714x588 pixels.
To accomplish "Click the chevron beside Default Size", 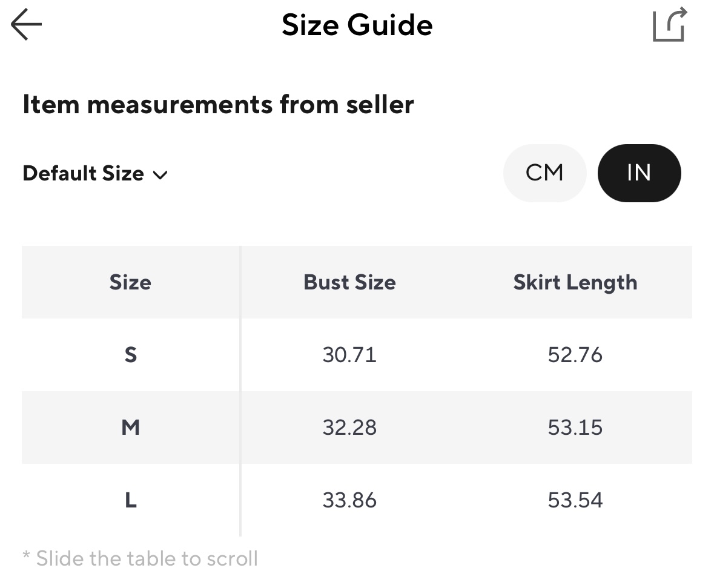I will [160, 176].
